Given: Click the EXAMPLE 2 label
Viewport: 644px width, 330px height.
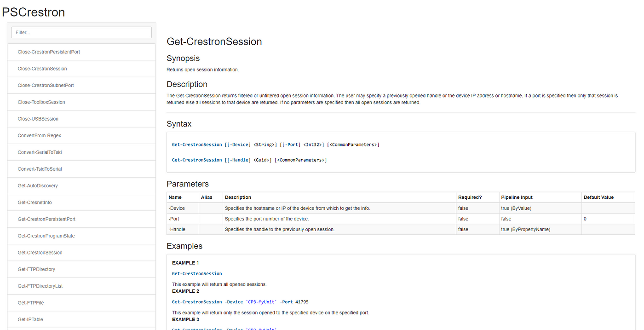Looking at the screenshot, I should [x=185, y=291].
